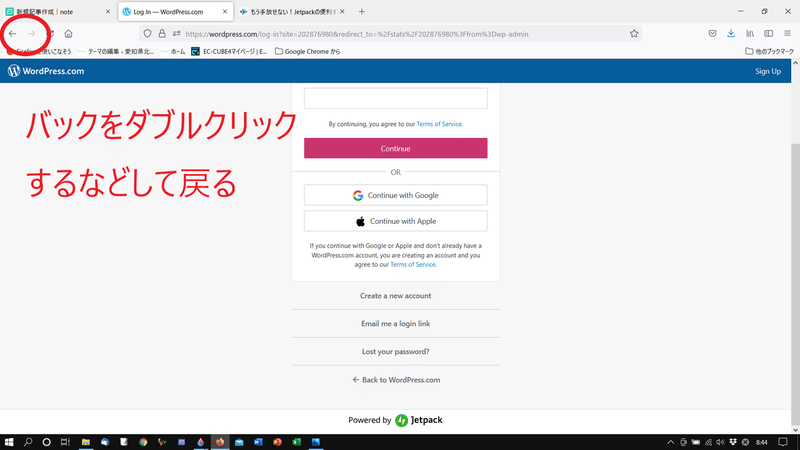Close the note tab
This screenshot has width=800, height=450.
108,11
